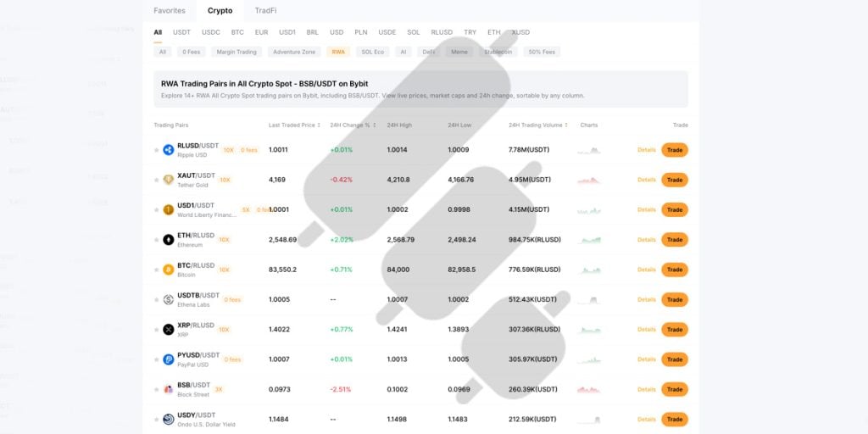Switch to the TradFi tab

click(x=265, y=10)
